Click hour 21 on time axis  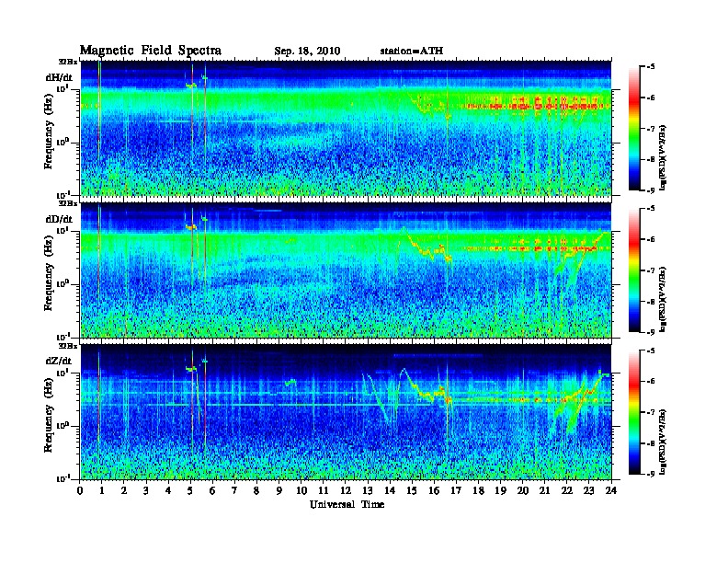(545, 491)
